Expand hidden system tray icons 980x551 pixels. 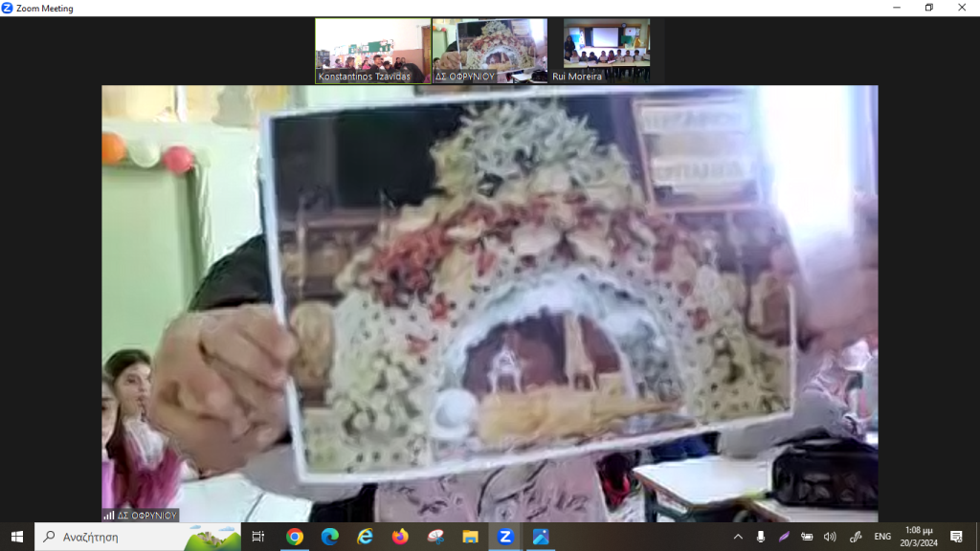tap(738, 537)
